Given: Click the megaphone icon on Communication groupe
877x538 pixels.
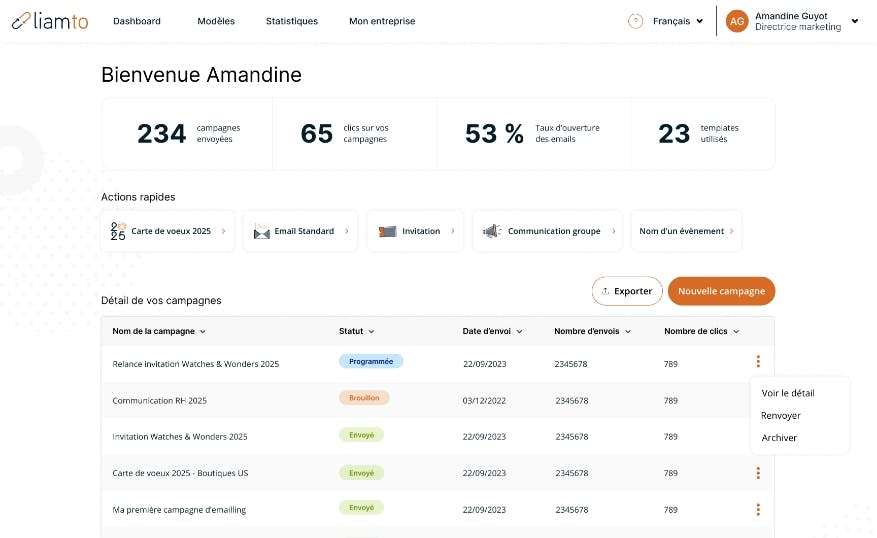Looking at the screenshot, I should pos(492,230).
